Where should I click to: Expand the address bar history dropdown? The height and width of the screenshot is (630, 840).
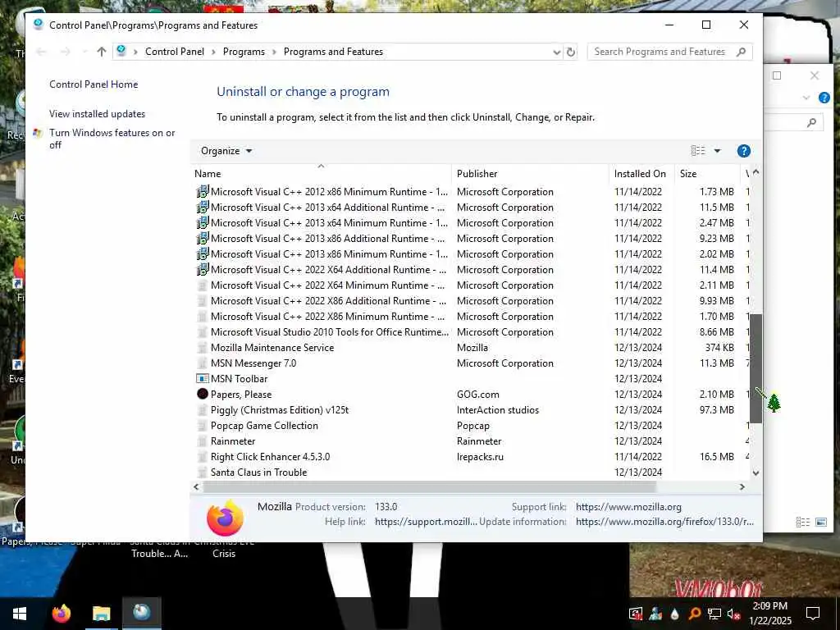pos(557,52)
